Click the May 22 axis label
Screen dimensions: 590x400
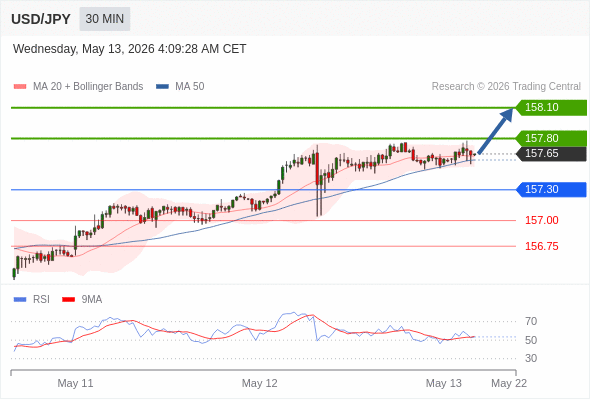click(509, 383)
